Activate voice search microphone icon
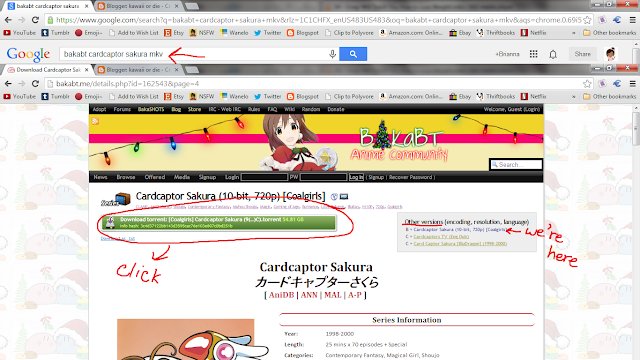The height and width of the screenshot is (360, 640). pyautogui.click(x=332, y=54)
